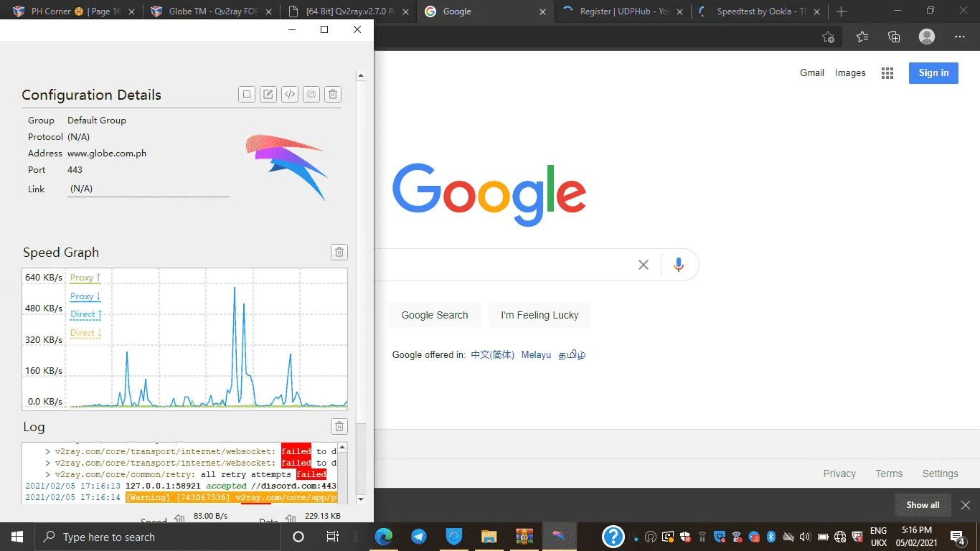Open the volume speaker tray icon
The height and width of the screenshot is (551, 980).
804,537
